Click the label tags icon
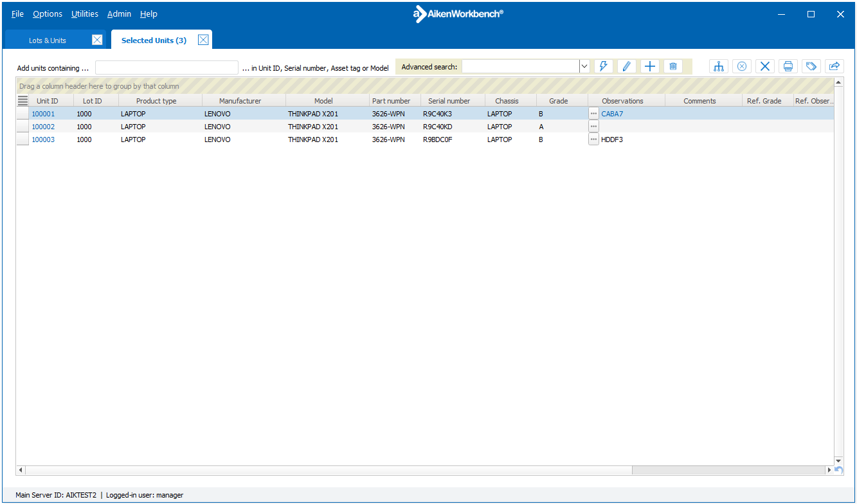 pyautogui.click(x=811, y=66)
